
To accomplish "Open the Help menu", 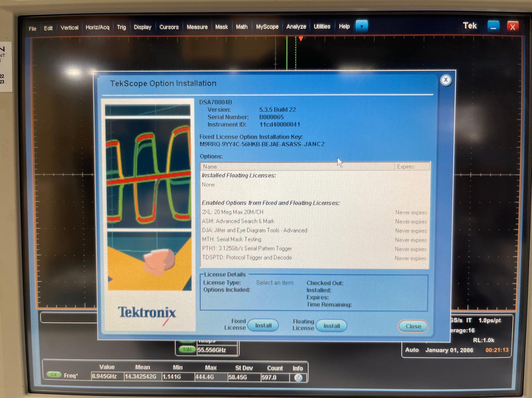I will pyautogui.click(x=344, y=26).
